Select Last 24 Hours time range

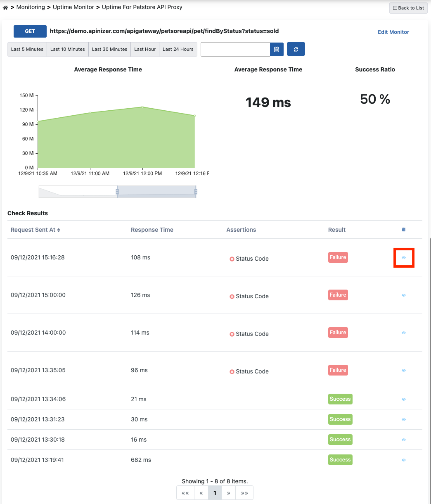click(178, 49)
